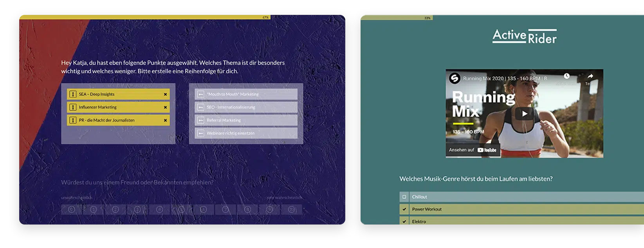Click the Active Rider logo
The height and width of the screenshot is (248, 644).
pyautogui.click(x=524, y=36)
